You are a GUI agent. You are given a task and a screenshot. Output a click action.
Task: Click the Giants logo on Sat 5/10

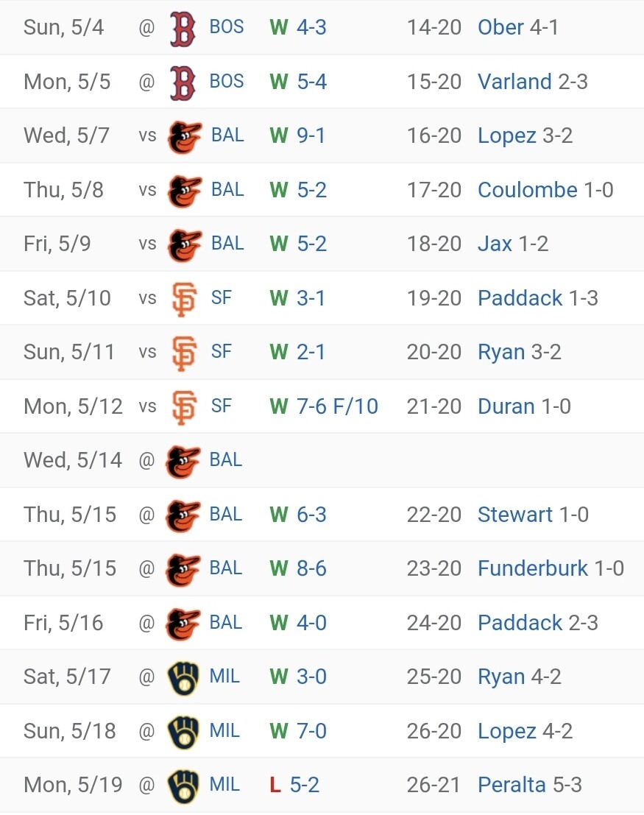point(184,298)
